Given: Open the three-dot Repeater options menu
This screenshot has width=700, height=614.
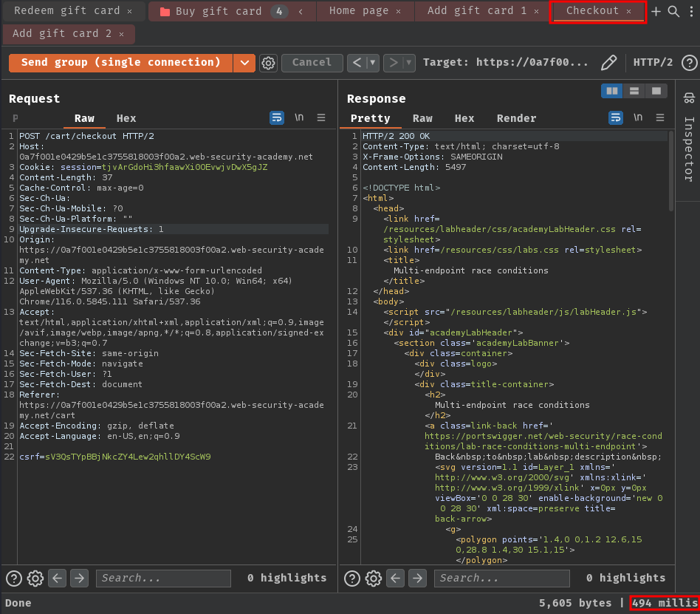Looking at the screenshot, I should click(x=692, y=12).
